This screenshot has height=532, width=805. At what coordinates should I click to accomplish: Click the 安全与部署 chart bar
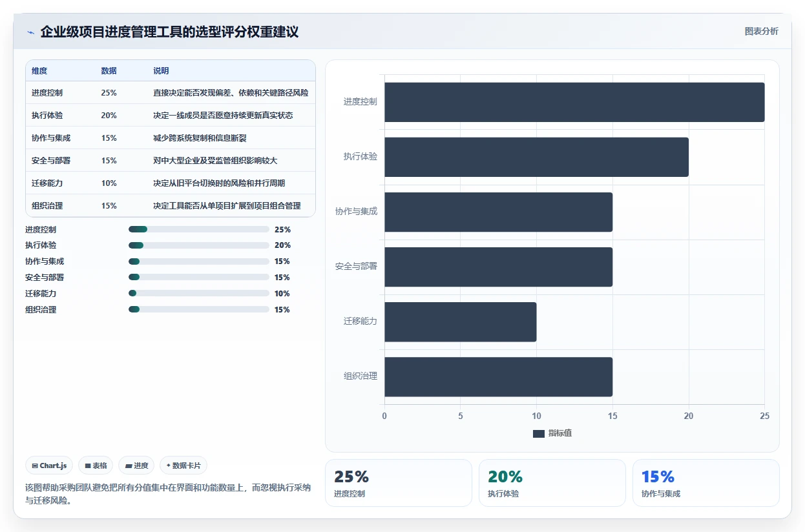(498, 267)
